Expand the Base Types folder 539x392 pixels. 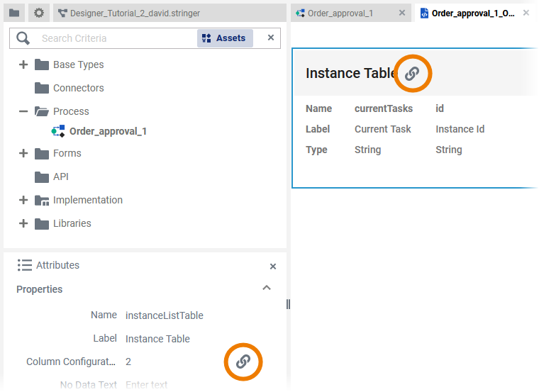(x=23, y=65)
